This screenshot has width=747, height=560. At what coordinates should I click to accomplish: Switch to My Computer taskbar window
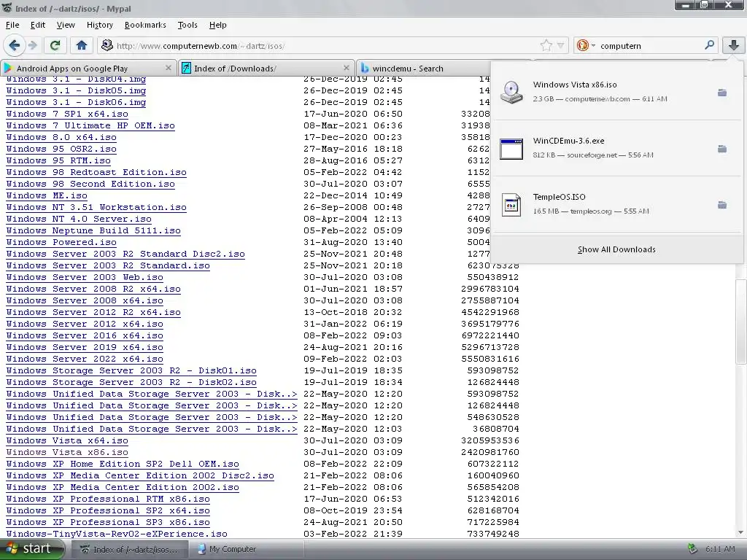pos(246,549)
